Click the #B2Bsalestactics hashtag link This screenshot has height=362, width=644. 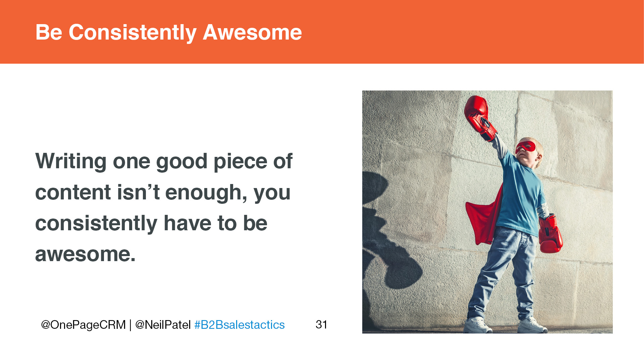pyautogui.click(x=239, y=325)
